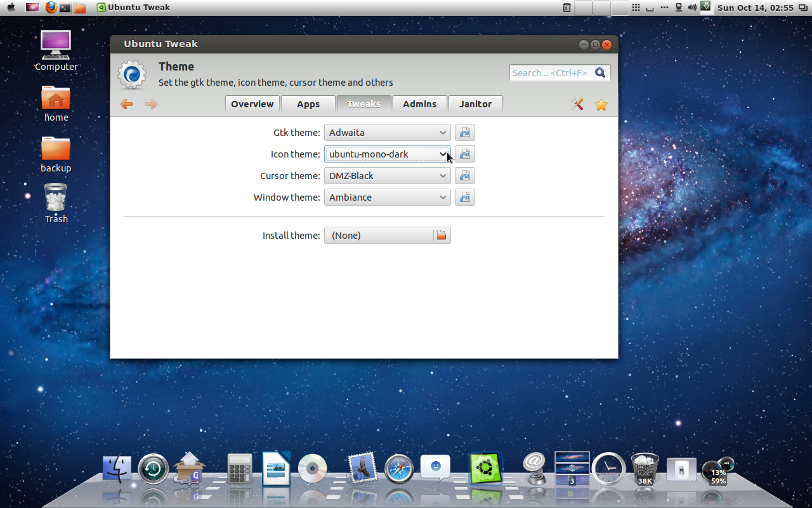Click the system monitor gauge in dock
Viewport: 812px width, 508px height.
(717, 471)
